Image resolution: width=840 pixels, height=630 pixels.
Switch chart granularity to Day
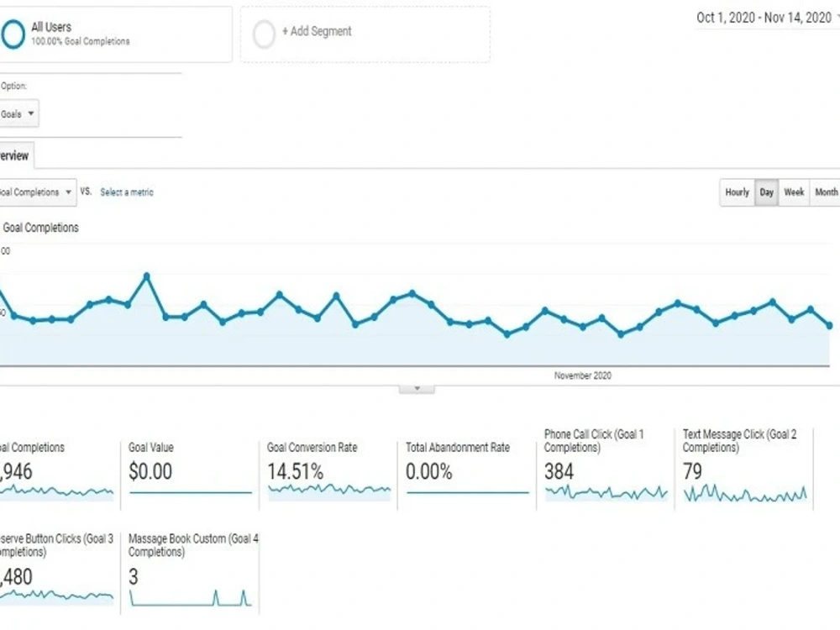[x=767, y=192]
